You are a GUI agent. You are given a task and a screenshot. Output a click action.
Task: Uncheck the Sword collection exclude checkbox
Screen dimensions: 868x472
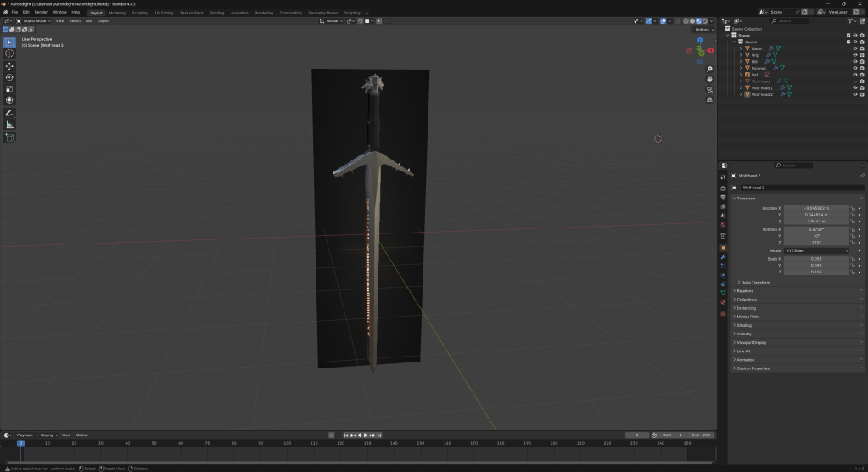848,42
